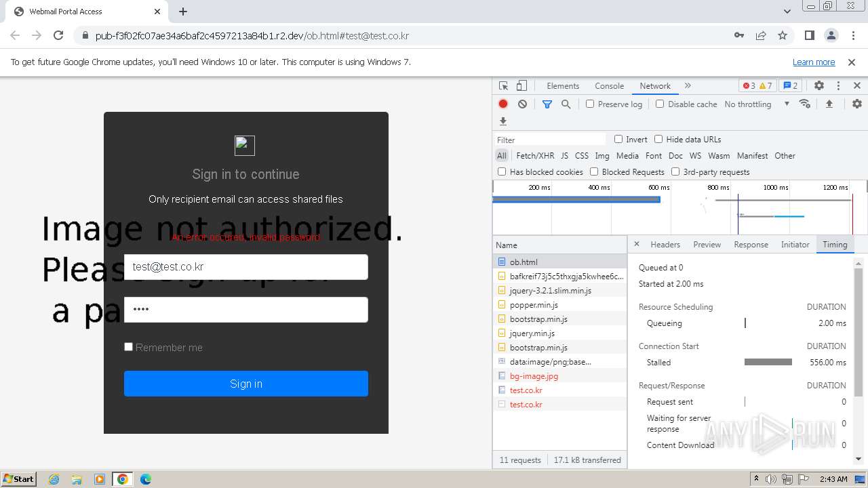The image size is (868, 488).
Task: Click the timing pane vertical scrollbar
Action: click(x=859, y=332)
